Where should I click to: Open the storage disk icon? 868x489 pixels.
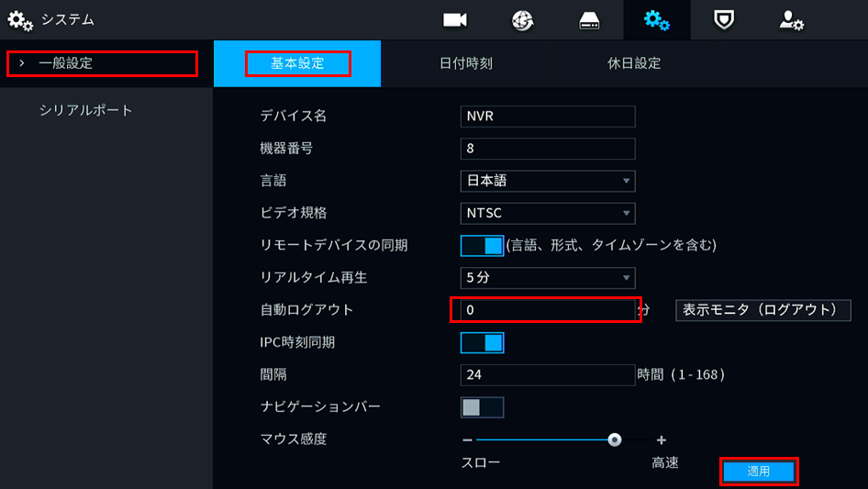(x=590, y=20)
